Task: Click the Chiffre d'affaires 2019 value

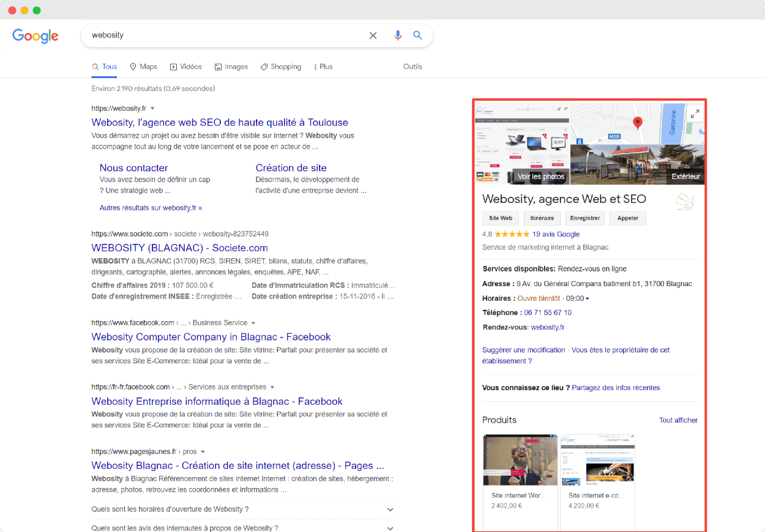Action: coord(193,286)
